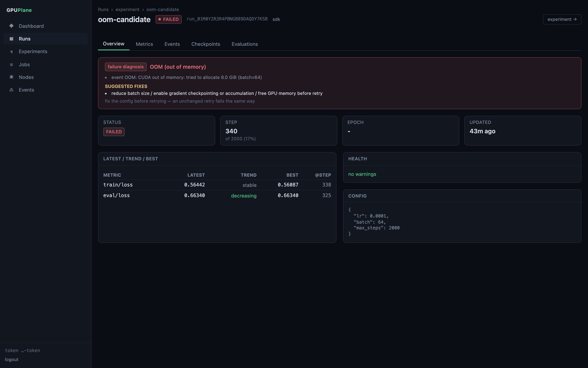This screenshot has height=368, width=588.
Task: Open the Nodes section
Action: click(46, 77)
